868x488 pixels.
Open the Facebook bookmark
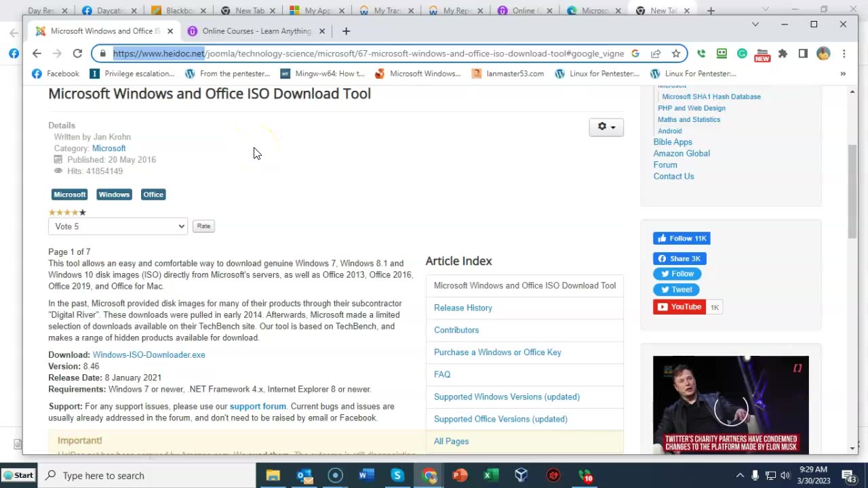tap(56, 73)
